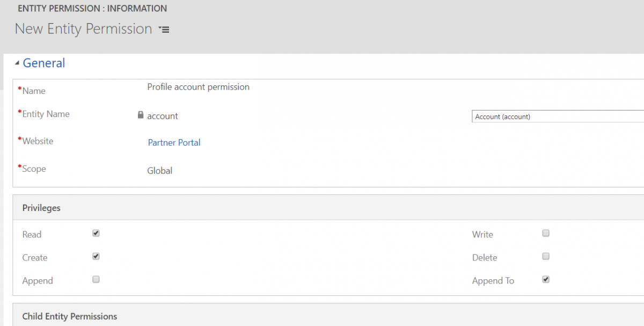Enable the Write privilege checkbox
This screenshot has height=326, width=644.
[546, 234]
